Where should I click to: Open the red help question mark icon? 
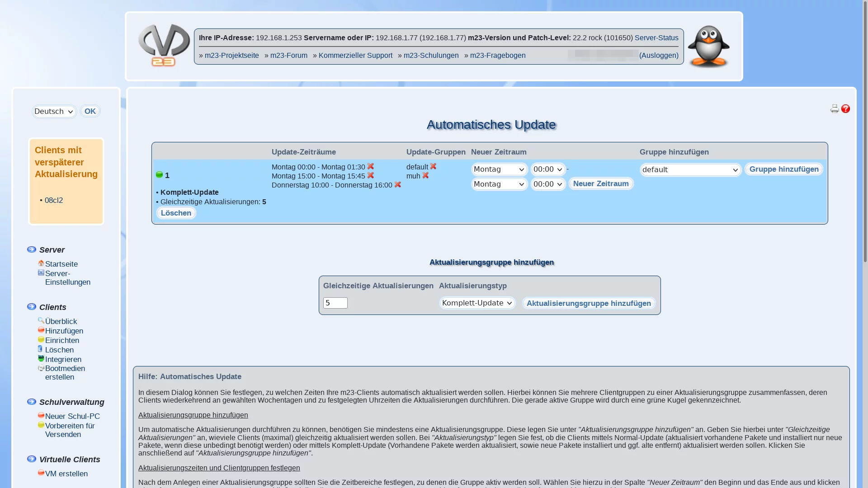click(x=845, y=109)
